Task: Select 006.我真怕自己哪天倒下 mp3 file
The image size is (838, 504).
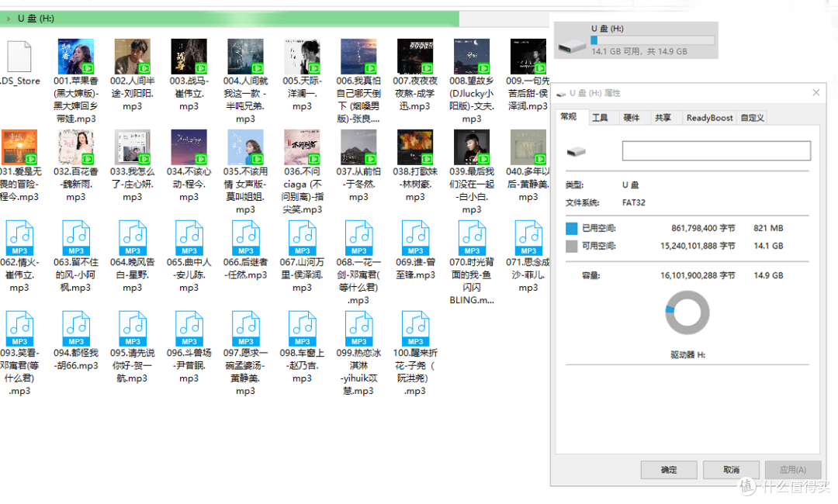Action: click(x=358, y=56)
